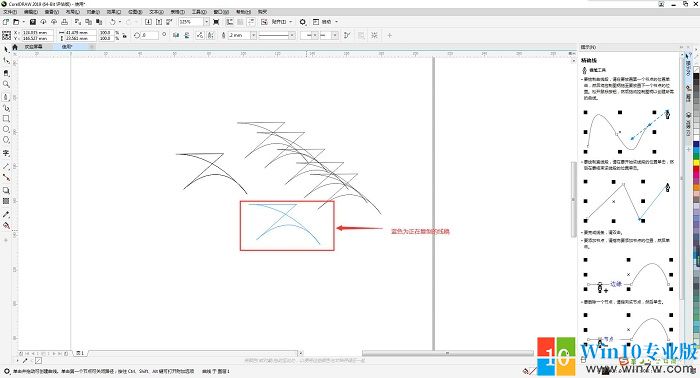
Task: Toggle Show guidelines button
Action: coord(251,21)
